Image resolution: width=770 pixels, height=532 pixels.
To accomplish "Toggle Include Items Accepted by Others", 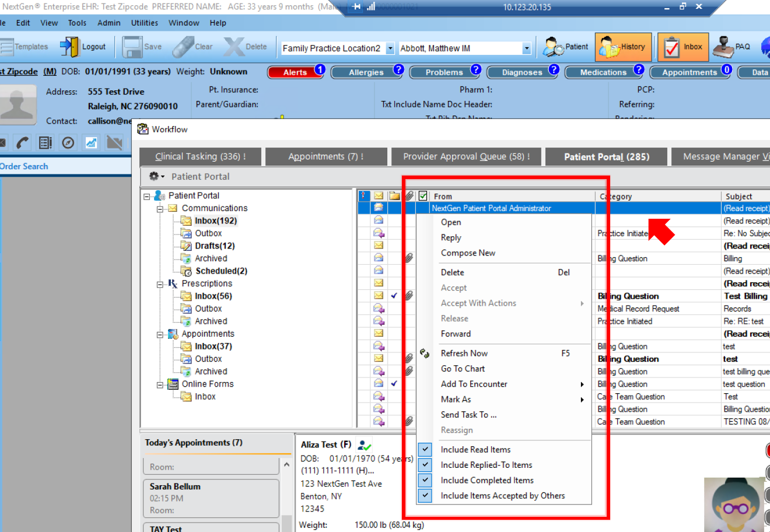I will [425, 496].
